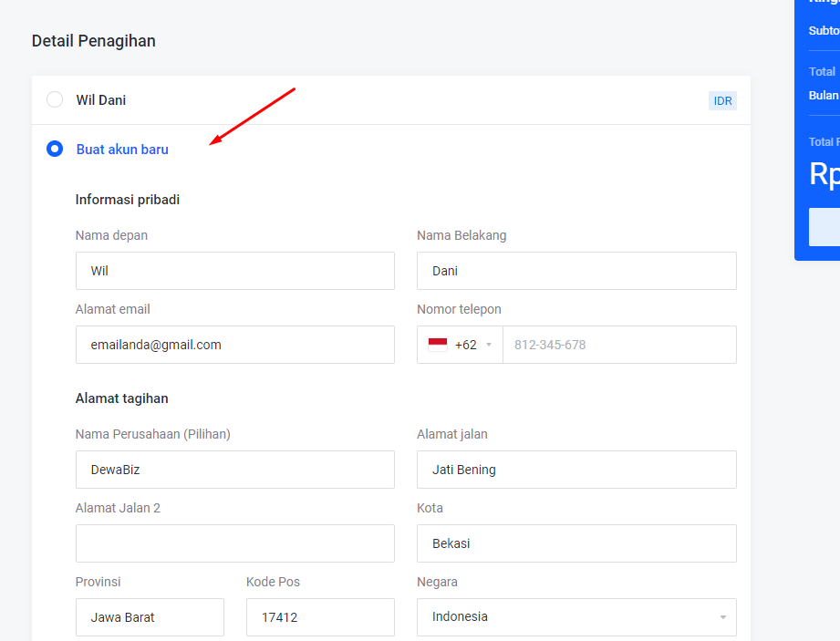840x641 pixels.
Task: Click the Provinsi field with Jawa Barat
Action: click(x=150, y=617)
